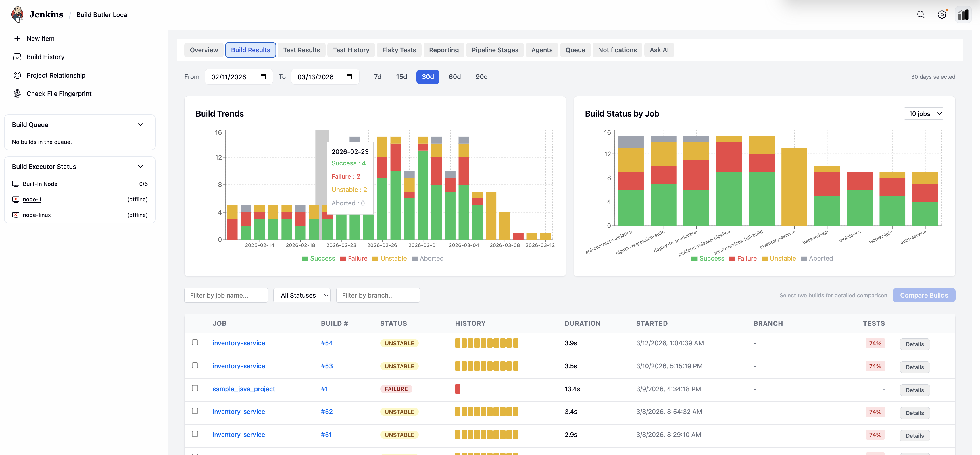This screenshot has width=980, height=455.
Task: Collapse the Build Queue panel
Action: click(140, 124)
